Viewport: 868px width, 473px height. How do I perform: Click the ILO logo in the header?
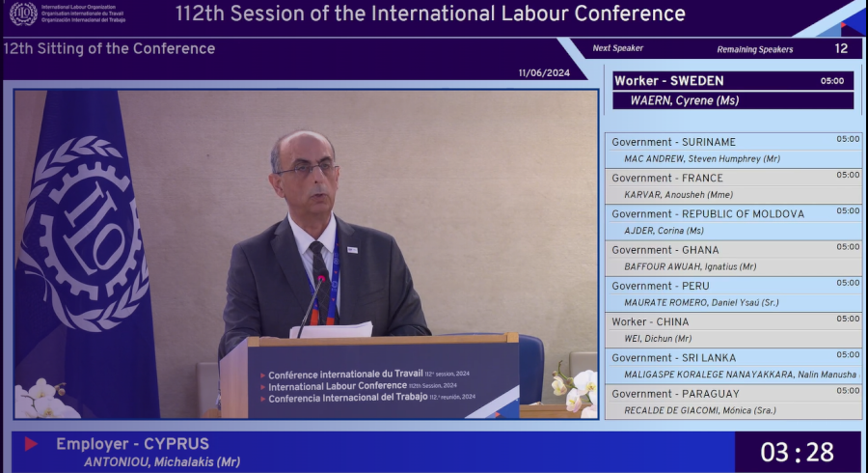(x=23, y=14)
